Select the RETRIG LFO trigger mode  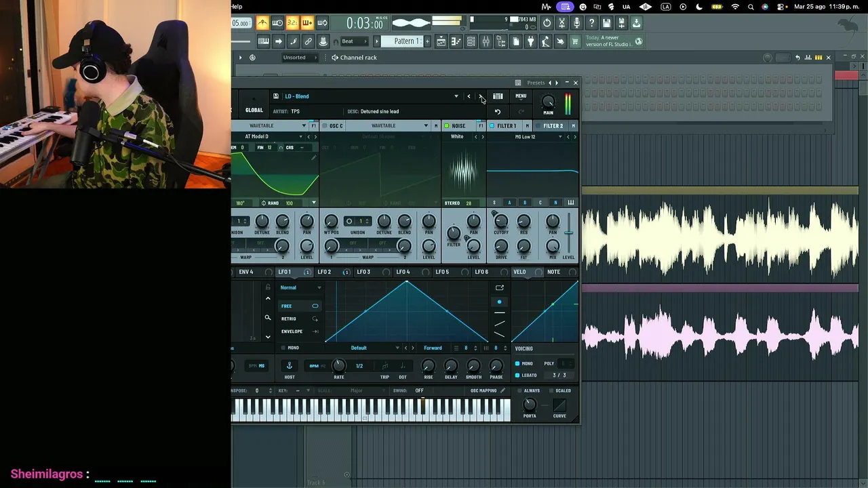[300, 319]
